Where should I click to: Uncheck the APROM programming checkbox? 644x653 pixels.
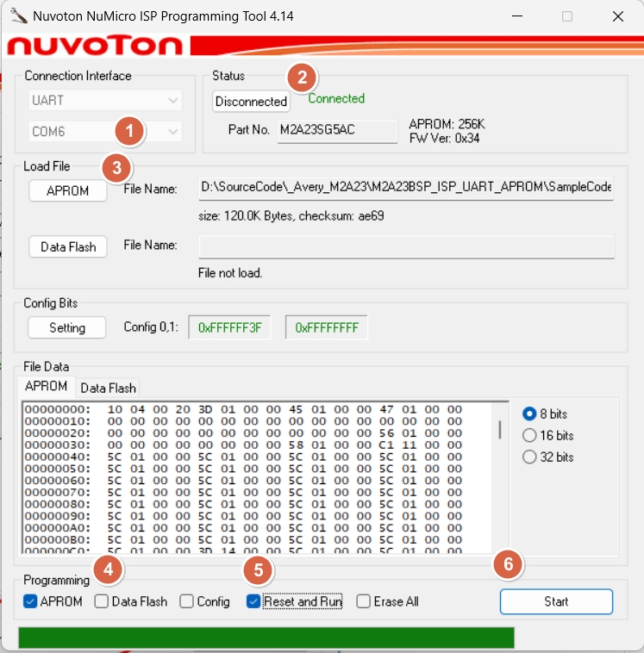tap(31, 601)
